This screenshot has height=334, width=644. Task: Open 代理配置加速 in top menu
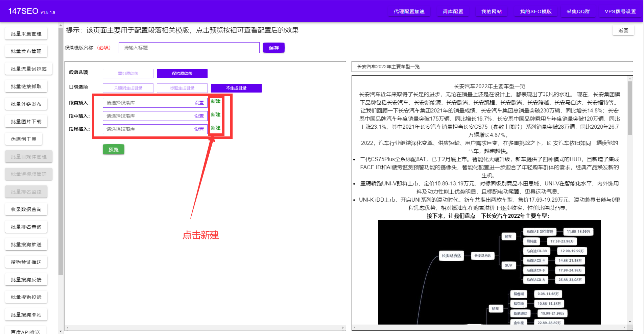click(409, 11)
